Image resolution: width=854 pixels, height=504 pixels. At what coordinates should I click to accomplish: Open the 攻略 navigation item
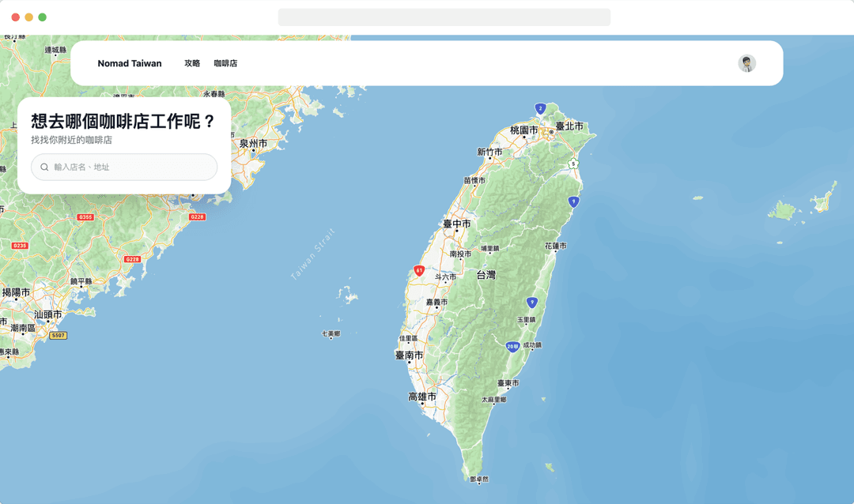pyautogui.click(x=192, y=63)
